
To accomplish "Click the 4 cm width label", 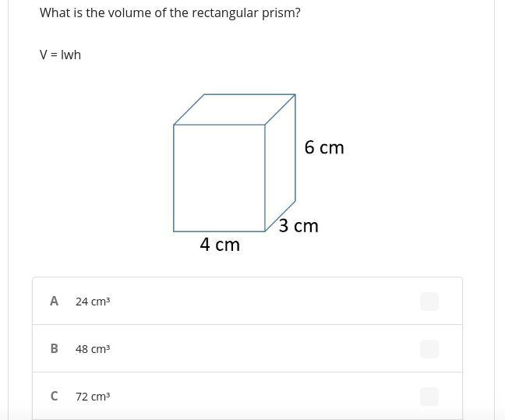I will [x=220, y=245].
